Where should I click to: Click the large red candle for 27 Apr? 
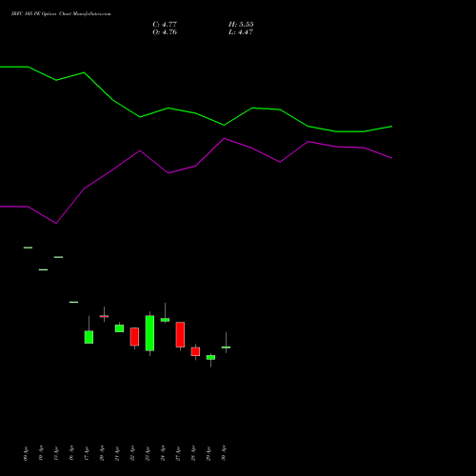pos(180,334)
